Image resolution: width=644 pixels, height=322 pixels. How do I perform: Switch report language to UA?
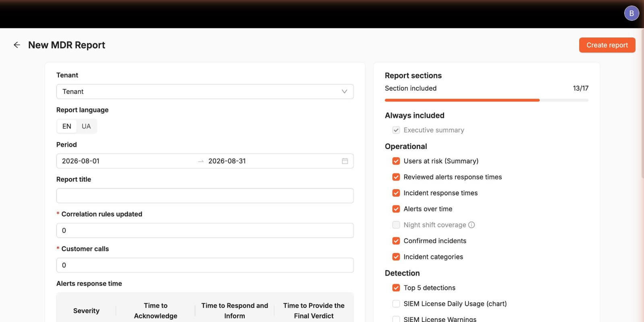[86, 126]
